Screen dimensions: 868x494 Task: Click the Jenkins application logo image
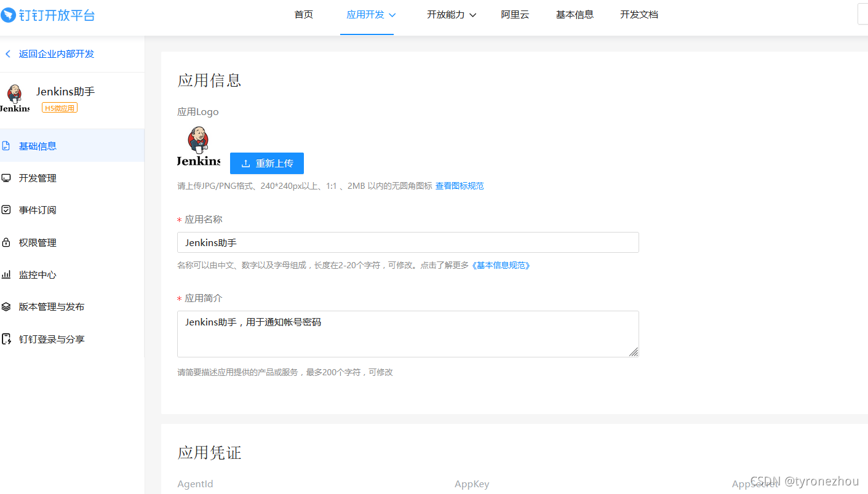[x=199, y=146]
